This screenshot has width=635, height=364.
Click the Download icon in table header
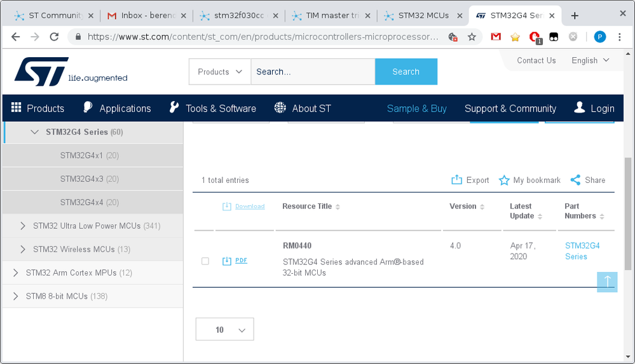(227, 206)
